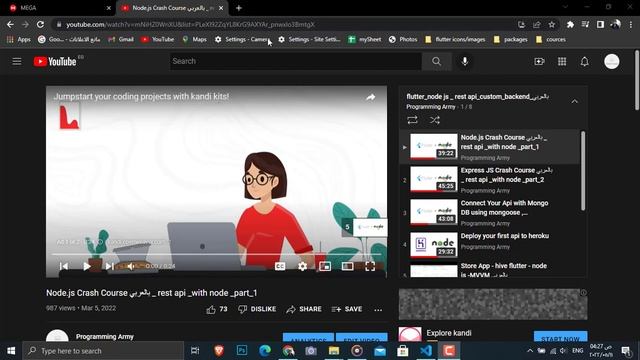Open the packages bookmark folder
This screenshot has height=360, width=640.
click(x=511, y=40)
